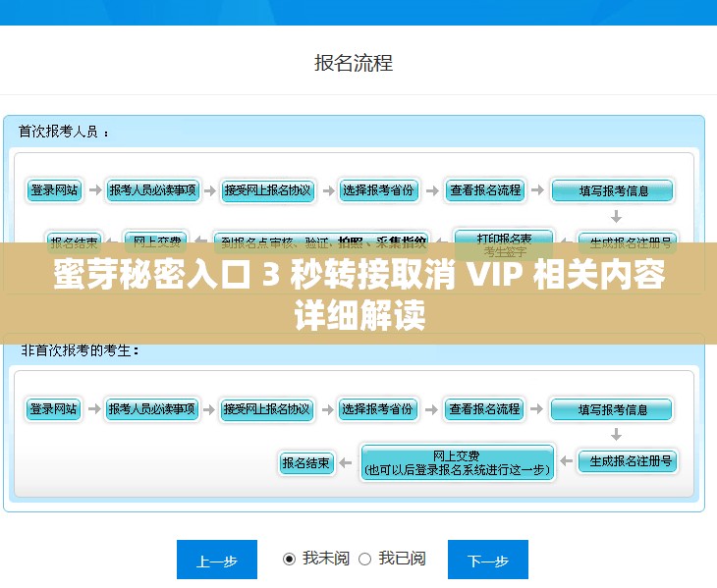Click 生成报名注册号 step in 非首次报考 flow
The height and width of the screenshot is (588, 717).
click(628, 461)
